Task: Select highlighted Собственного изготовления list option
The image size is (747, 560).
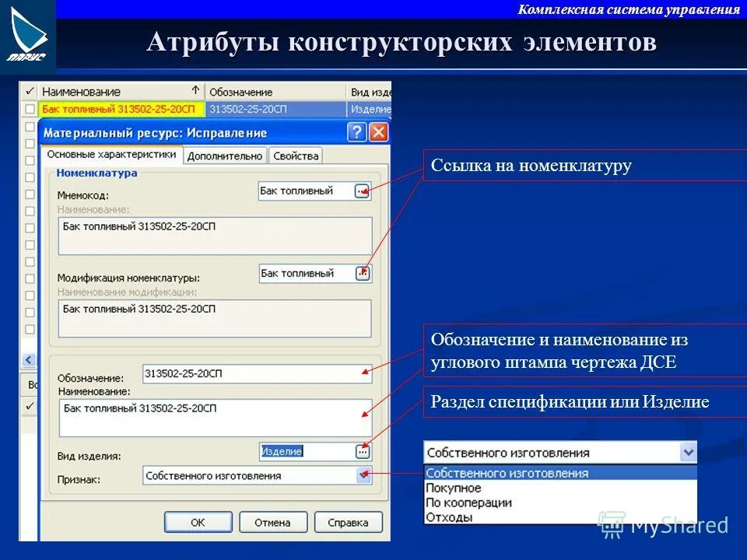Action: coord(560,474)
